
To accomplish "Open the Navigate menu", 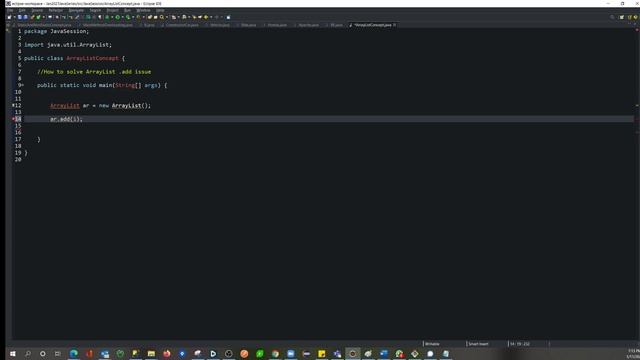I will point(76,10).
